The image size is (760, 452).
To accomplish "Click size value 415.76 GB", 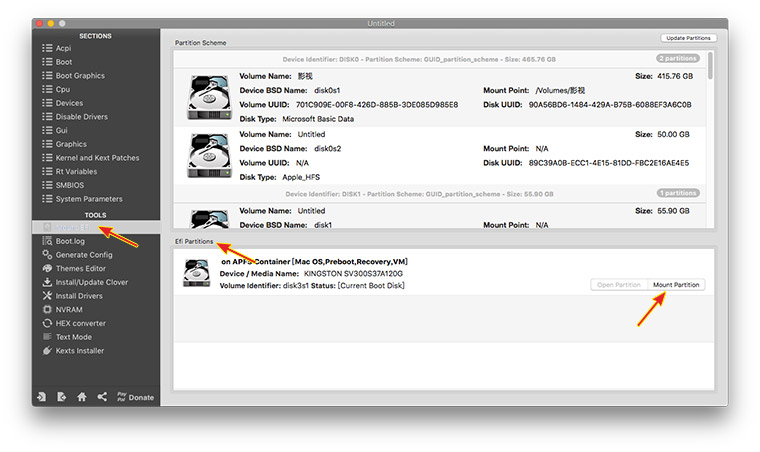I will click(675, 76).
